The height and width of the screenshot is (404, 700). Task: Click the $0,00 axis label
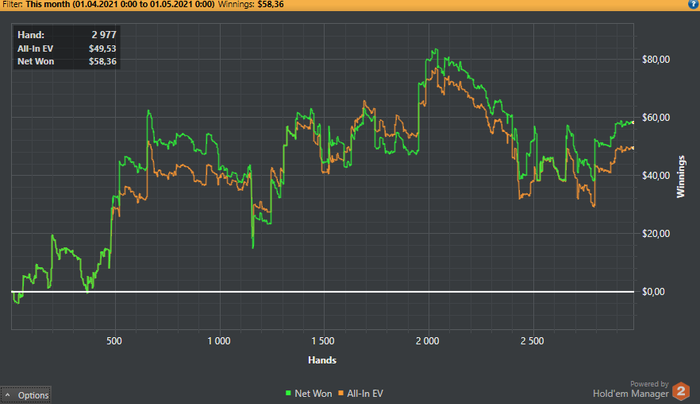(x=653, y=292)
